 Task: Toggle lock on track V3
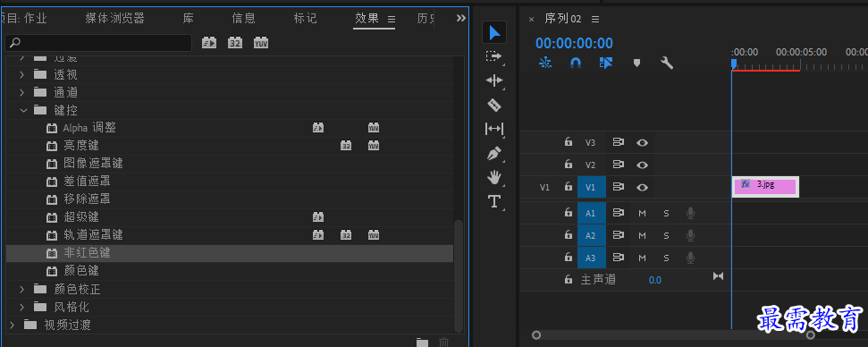pos(568,142)
